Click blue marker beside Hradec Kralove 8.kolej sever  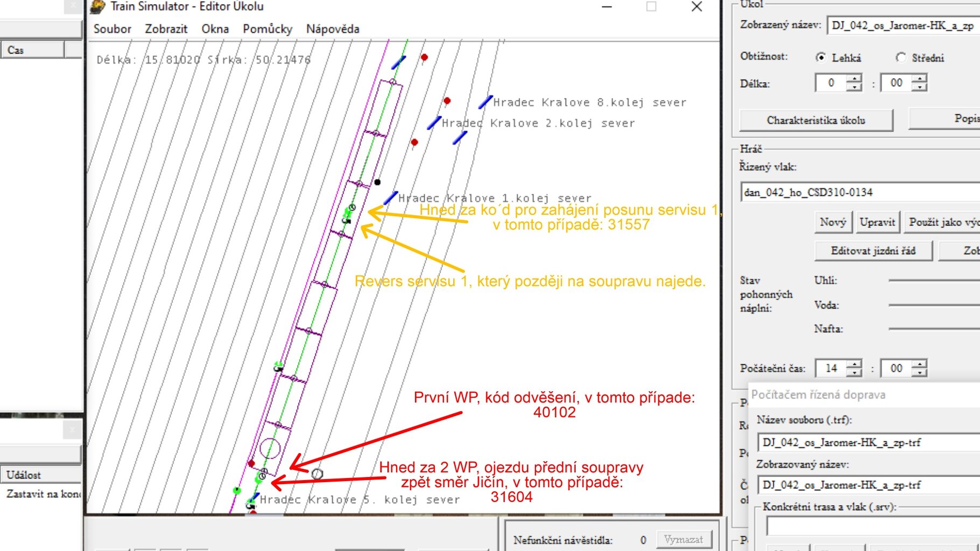(x=485, y=102)
